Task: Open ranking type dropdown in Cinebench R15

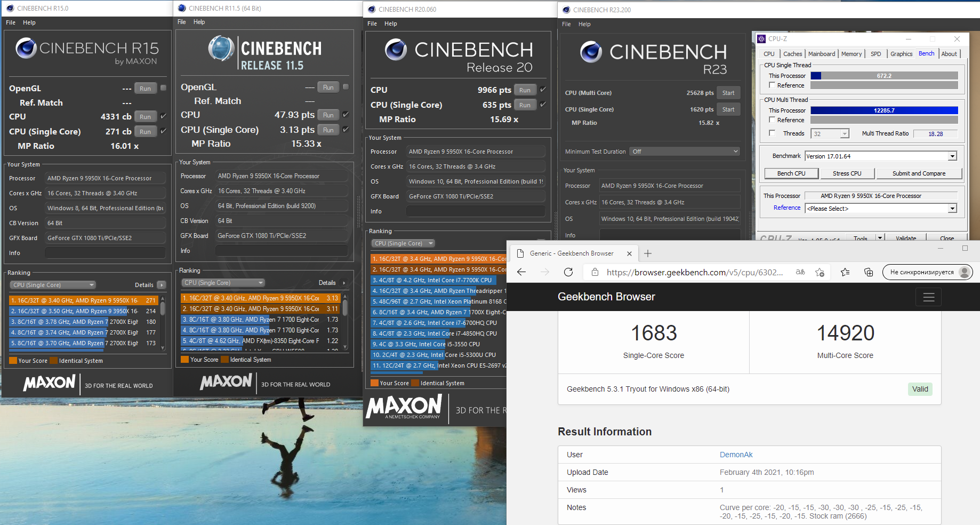Action: pos(53,285)
